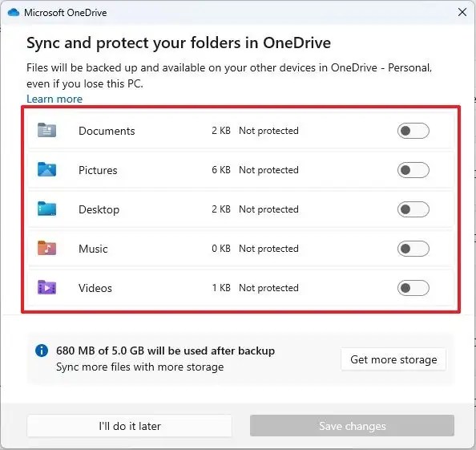Click the blue info icon beside storage message
476x450 pixels.
pos(42,351)
